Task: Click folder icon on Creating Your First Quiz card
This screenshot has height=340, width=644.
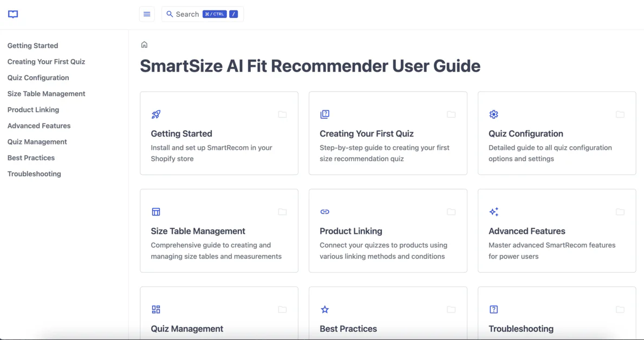Action: [451, 114]
